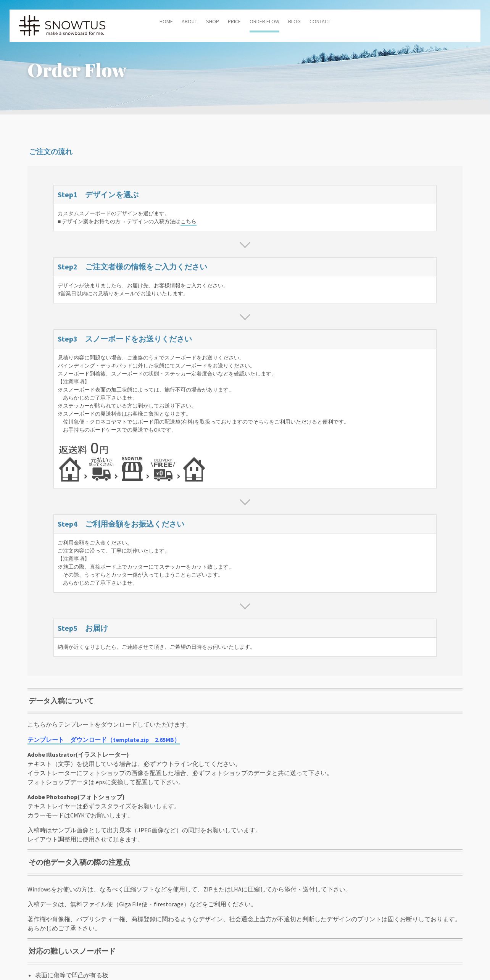Click the カラーモードはCMYKでお願いします line

tap(80, 816)
